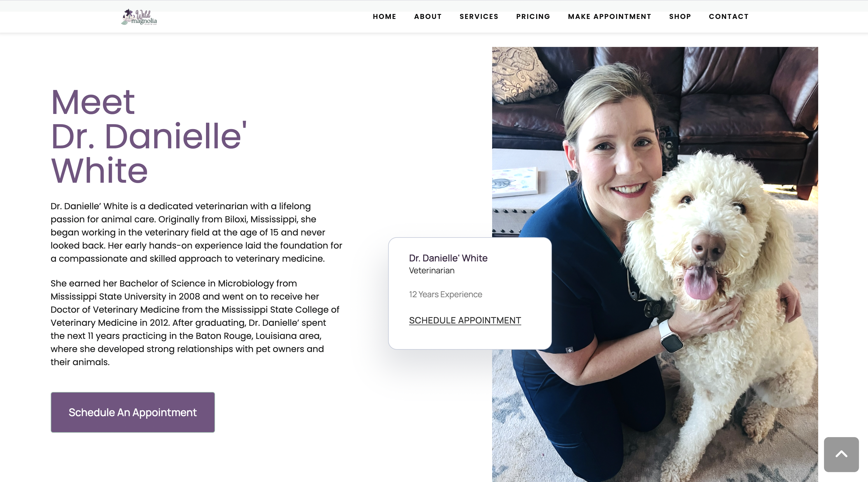
Task: Open the HOME nav item
Action: coord(385,17)
